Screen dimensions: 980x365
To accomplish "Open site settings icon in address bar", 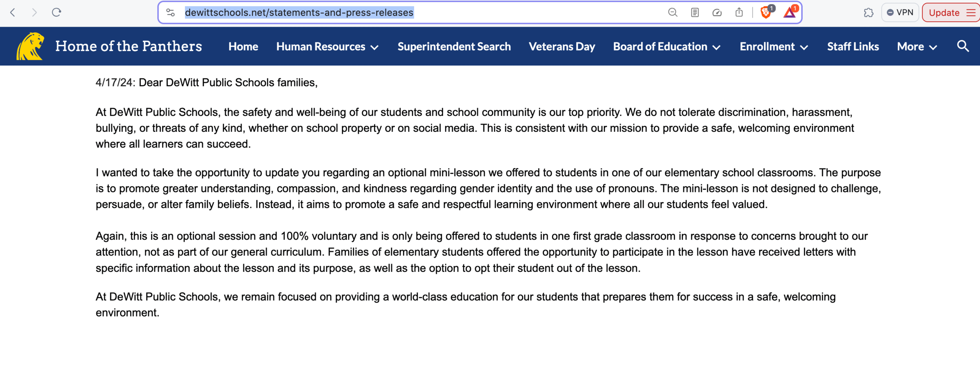I will click(171, 13).
